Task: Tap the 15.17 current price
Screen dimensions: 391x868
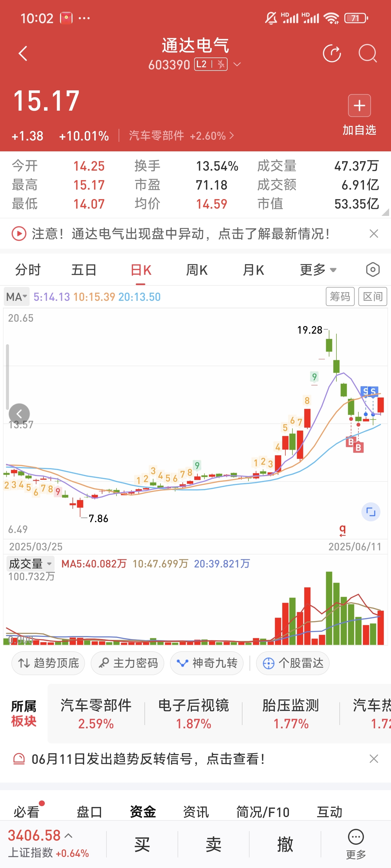Action: 46,100
